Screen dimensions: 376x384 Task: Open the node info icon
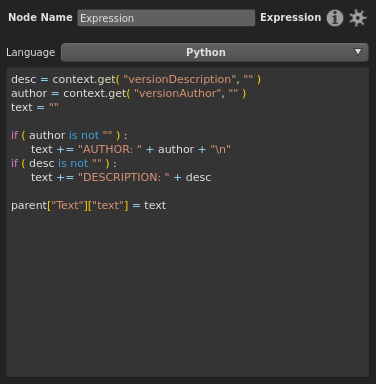point(335,18)
